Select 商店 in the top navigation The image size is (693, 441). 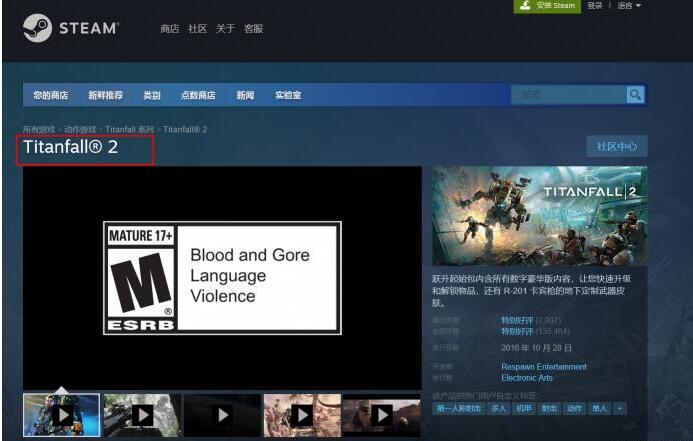[169, 29]
